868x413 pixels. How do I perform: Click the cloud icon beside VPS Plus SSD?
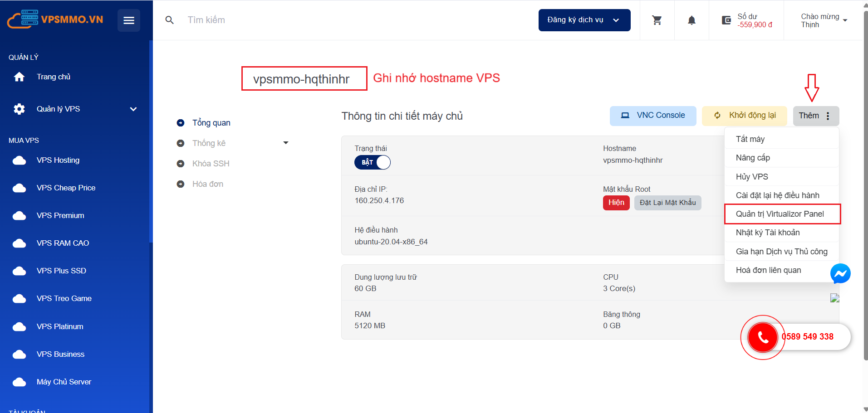click(19, 271)
